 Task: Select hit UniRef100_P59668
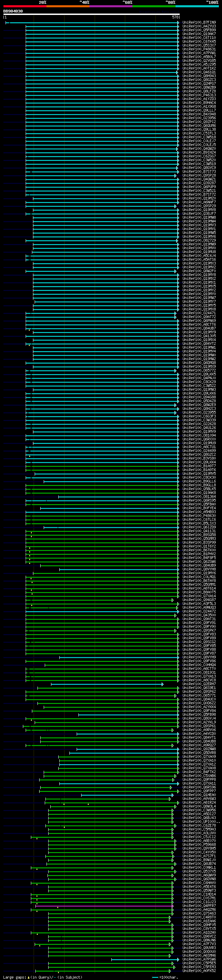click(x=199, y=844)
